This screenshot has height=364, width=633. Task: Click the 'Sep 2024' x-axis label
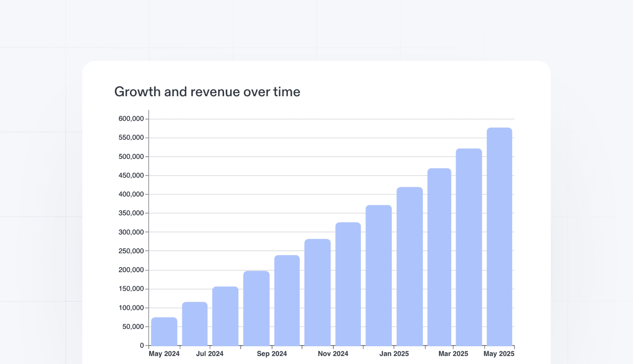272,354
